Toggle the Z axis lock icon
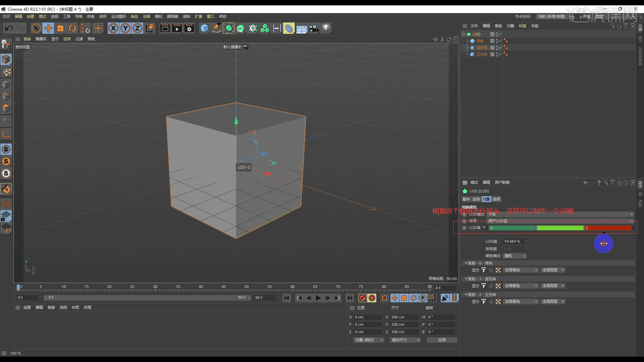The width and height of the screenshot is (644, 362). click(x=138, y=28)
